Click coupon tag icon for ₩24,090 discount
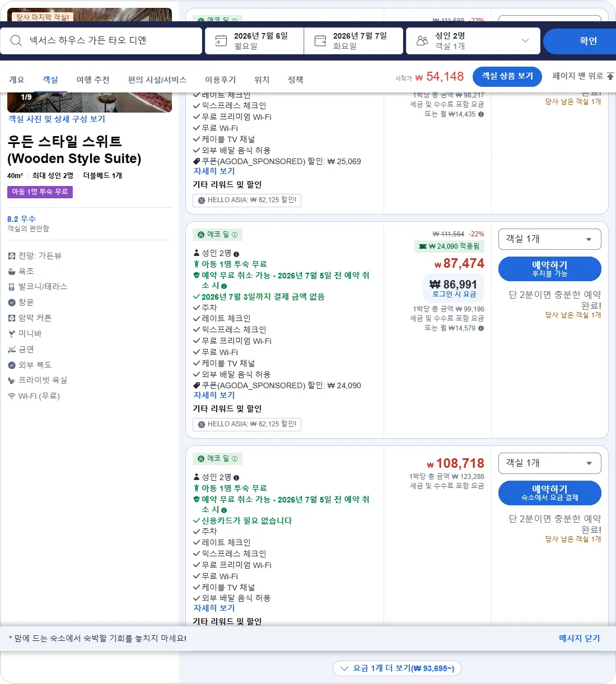Image resolution: width=616 pixels, height=684 pixels. (x=197, y=385)
